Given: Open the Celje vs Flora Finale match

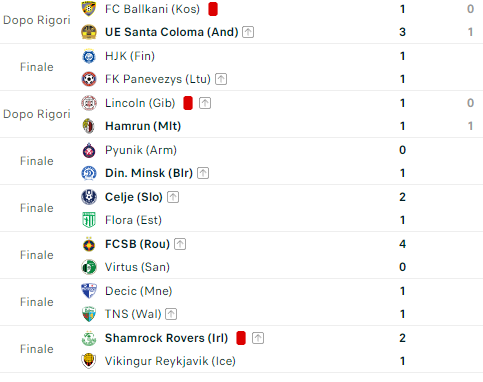Looking at the screenshot, I should click(x=241, y=208).
